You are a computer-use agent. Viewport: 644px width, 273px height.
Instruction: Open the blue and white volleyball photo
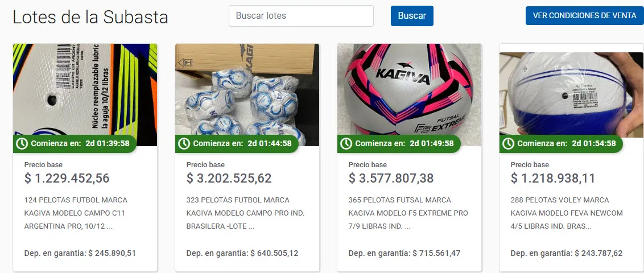point(571,95)
